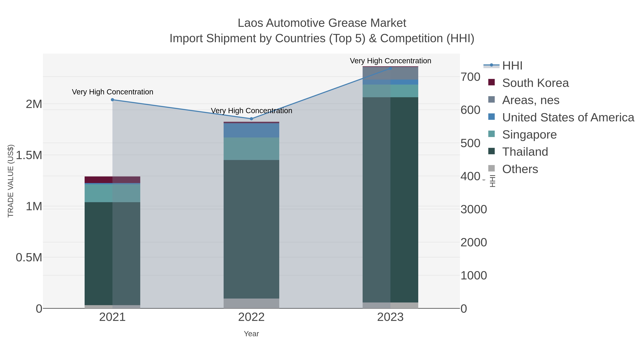Click the Singapore segment of 2023 bar
Viewport: 644px width, 362px height.
(x=391, y=91)
